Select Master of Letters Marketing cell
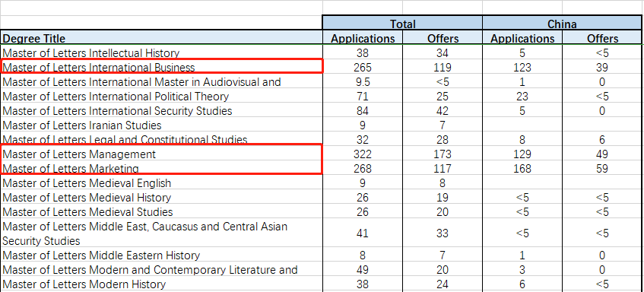This screenshot has height=292, width=644. [x=161, y=168]
